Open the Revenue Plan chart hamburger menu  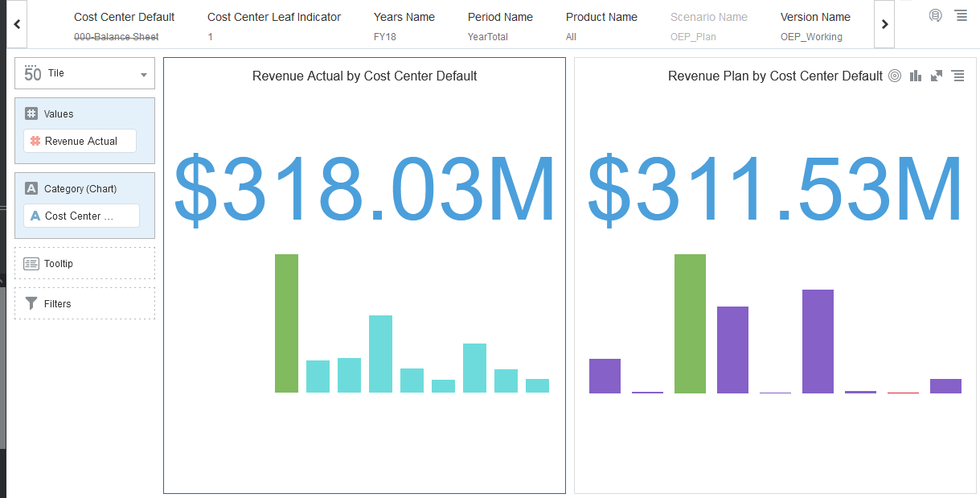957,76
